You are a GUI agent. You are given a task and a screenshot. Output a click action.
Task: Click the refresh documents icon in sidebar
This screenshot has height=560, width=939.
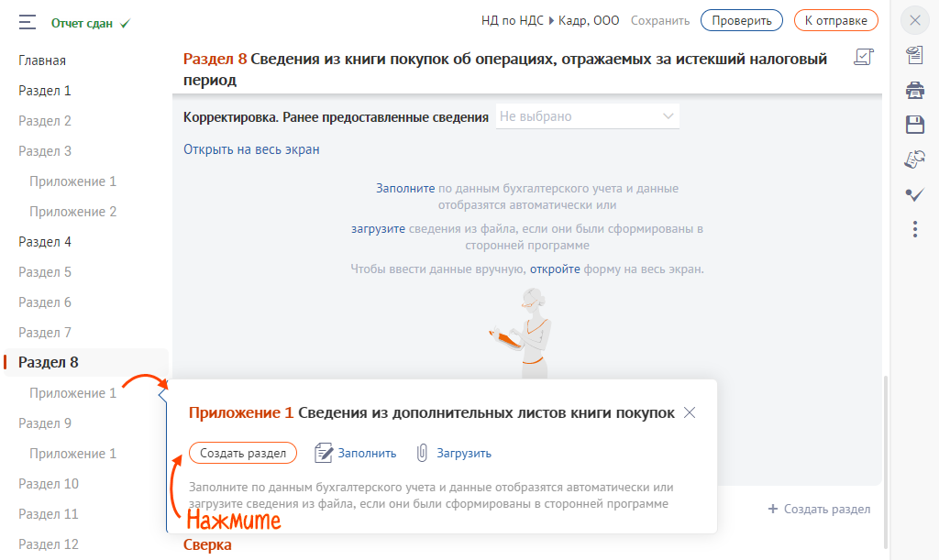tap(914, 159)
